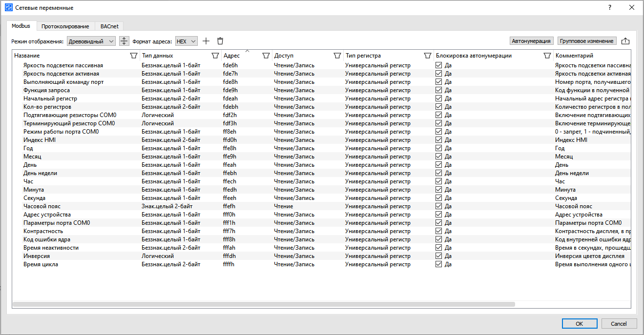Open filter for Тип регистра column
The width and height of the screenshot is (644, 335).
pyautogui.click(x=428, y=56)
